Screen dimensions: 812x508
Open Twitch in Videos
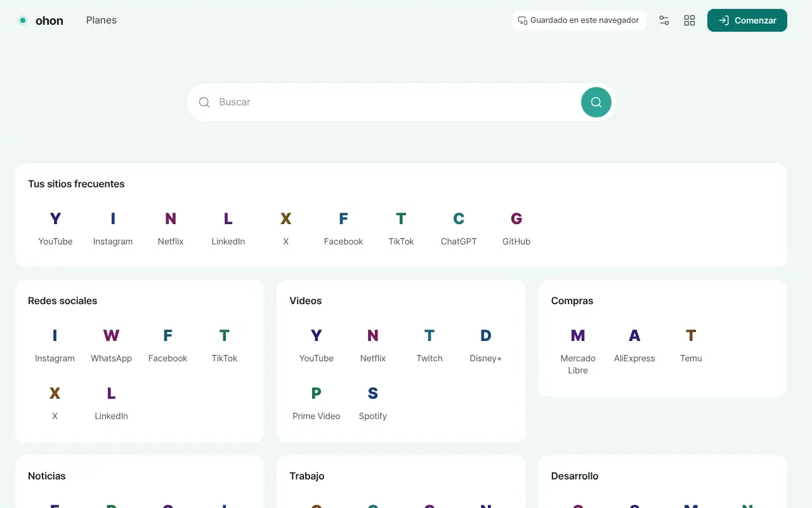(429, 345)
